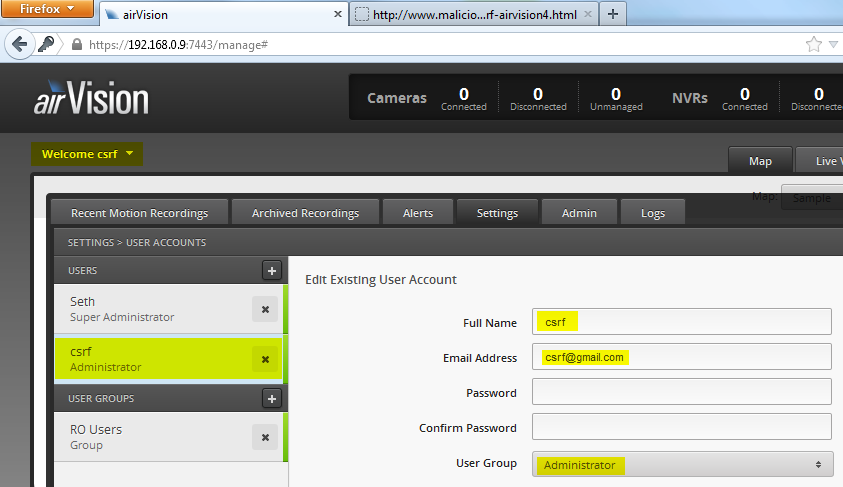Open a new tab with plus button
843x487 pixels.
click(x=613, y=14)
